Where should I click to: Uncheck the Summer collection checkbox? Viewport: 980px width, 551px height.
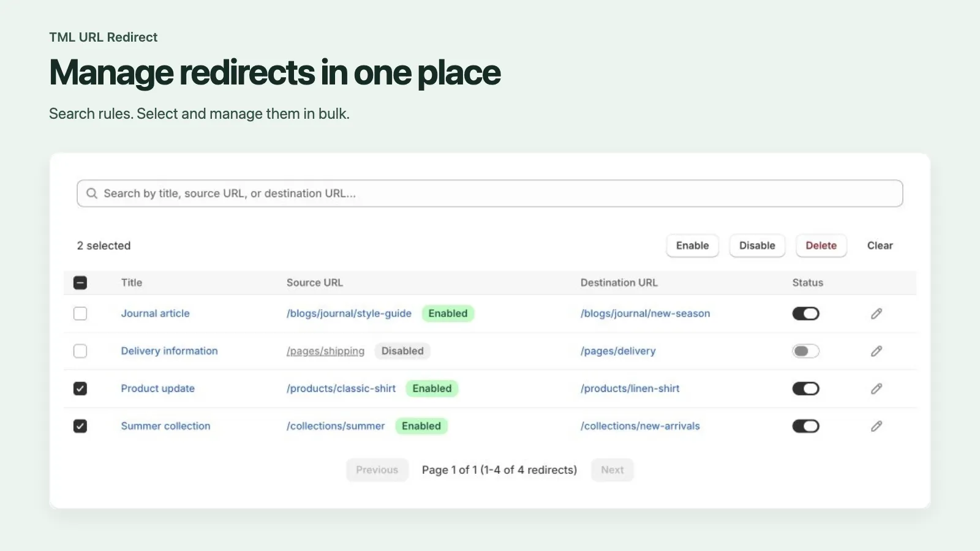80,426
